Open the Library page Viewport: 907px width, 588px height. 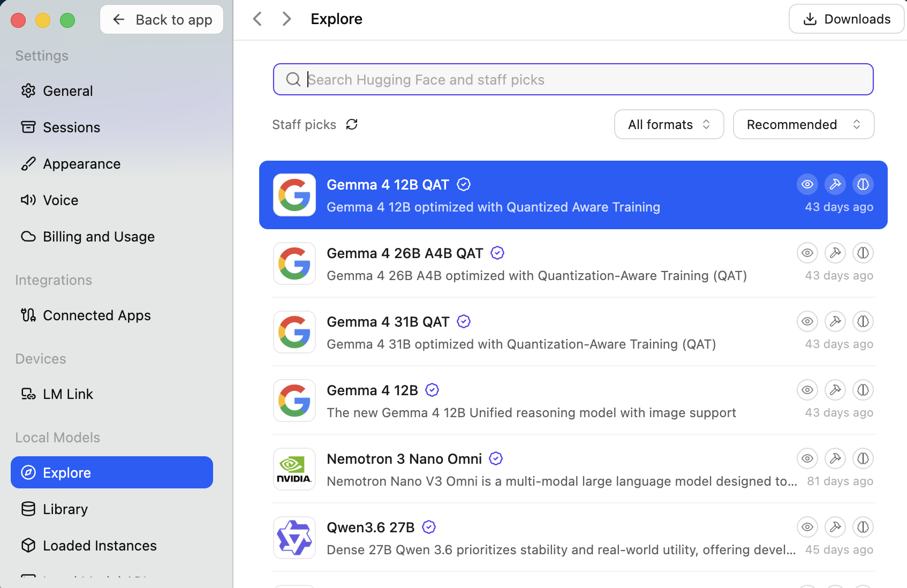[112, 509]
